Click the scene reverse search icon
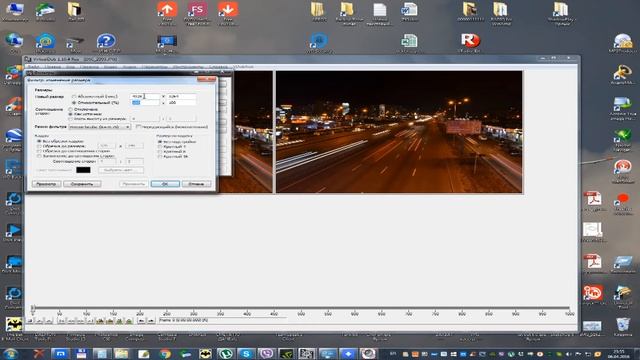The height and width of the screenshot is (360, 640). (x=120, y=321)
